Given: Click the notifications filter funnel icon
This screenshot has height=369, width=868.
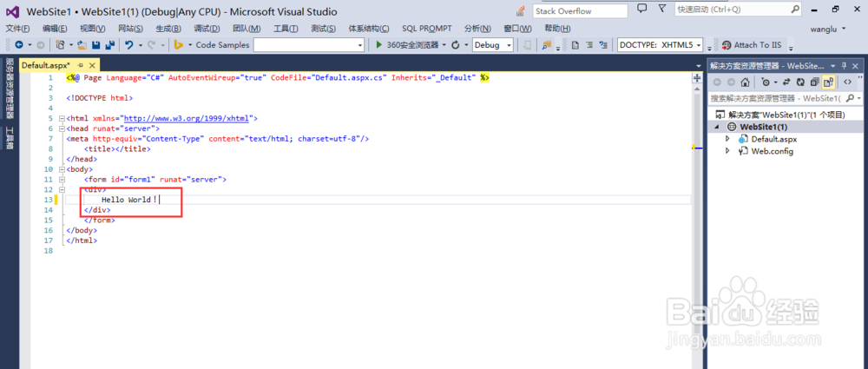Looking at the screenshot, I should coord(661,9).
